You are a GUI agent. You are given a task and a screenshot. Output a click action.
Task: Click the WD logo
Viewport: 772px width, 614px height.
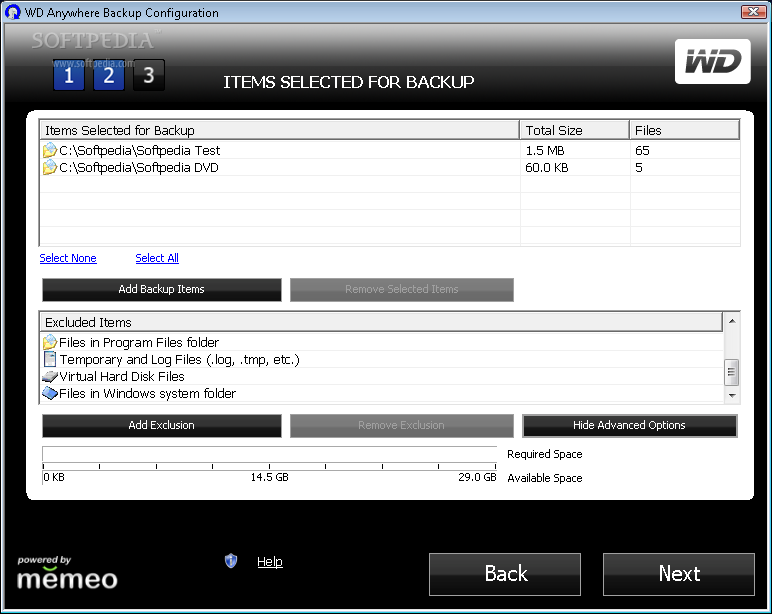tap(712, 62)
